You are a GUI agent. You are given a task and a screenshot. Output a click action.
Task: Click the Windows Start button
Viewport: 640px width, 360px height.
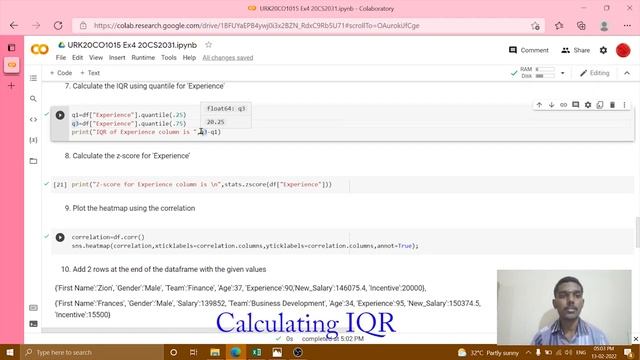[x=10, y=352]
